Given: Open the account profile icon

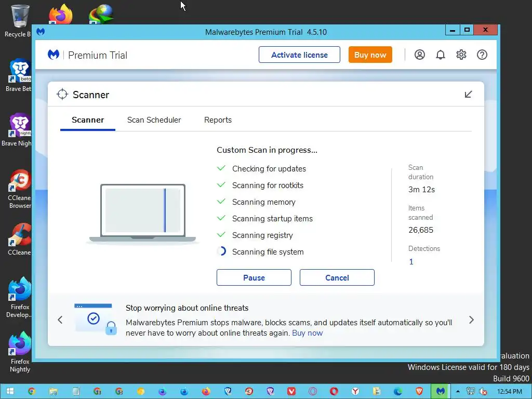Looking at the screenshot, I should 420,55.
